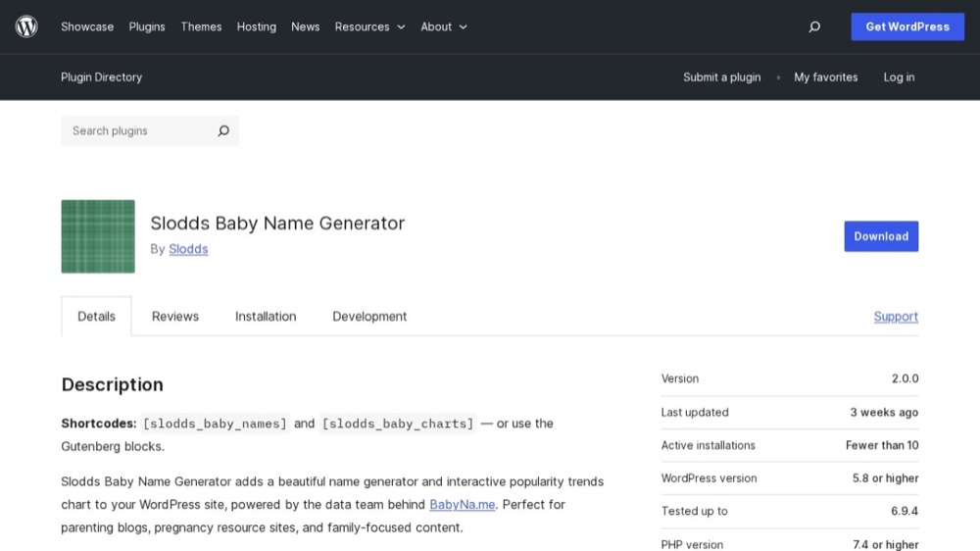
Task: Open the News section
Action: (305, 26)
